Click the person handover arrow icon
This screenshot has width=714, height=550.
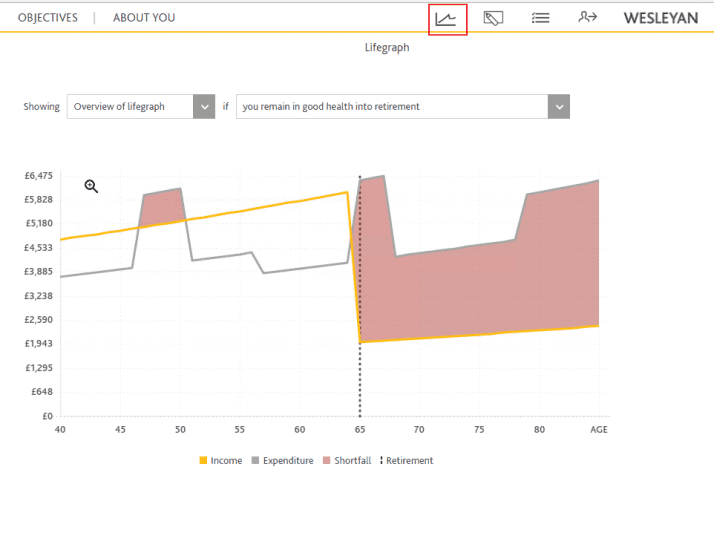pyautogui.click(x=587, y=17)
